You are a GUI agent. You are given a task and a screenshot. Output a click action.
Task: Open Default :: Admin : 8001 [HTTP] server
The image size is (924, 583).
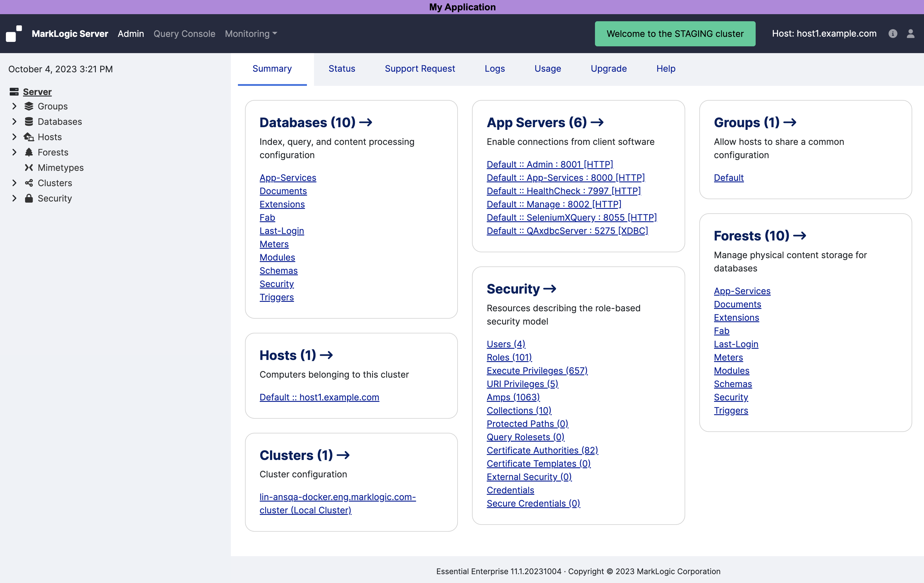tap(550, 164)
